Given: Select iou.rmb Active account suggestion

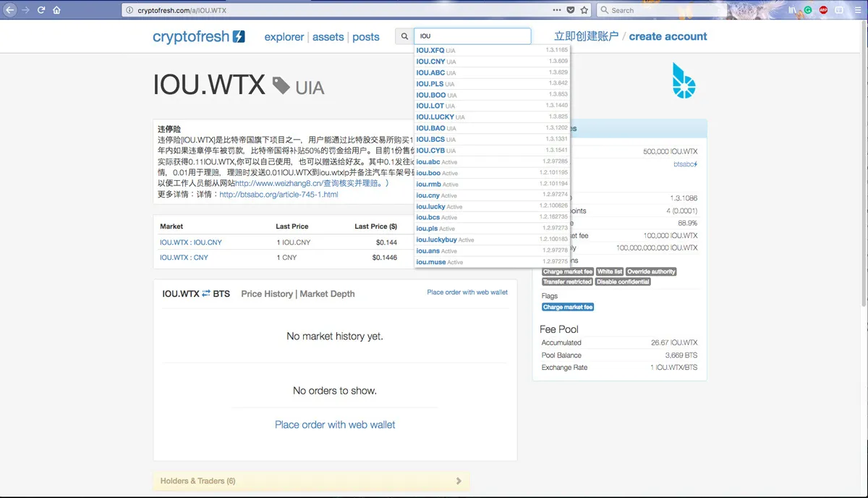Looking at the screenshot, I should (x=493, y=185).
